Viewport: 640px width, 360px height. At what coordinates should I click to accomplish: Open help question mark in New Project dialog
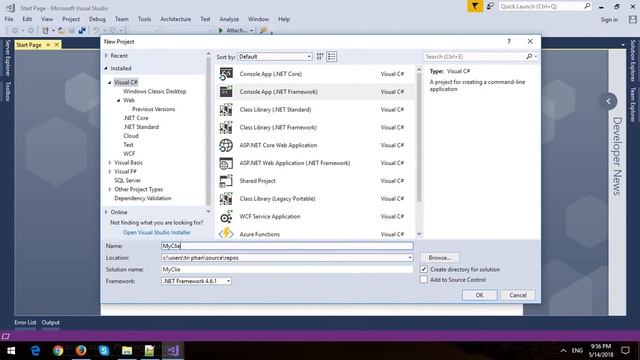[x=509, y=41]
